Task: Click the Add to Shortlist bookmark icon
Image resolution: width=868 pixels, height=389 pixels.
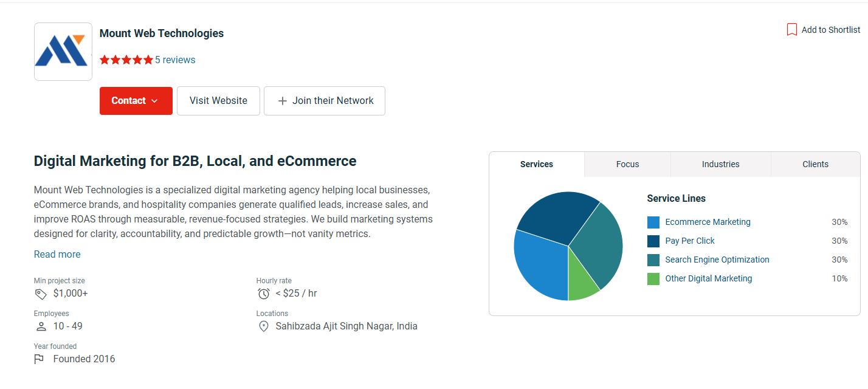Action: point(791,30)
